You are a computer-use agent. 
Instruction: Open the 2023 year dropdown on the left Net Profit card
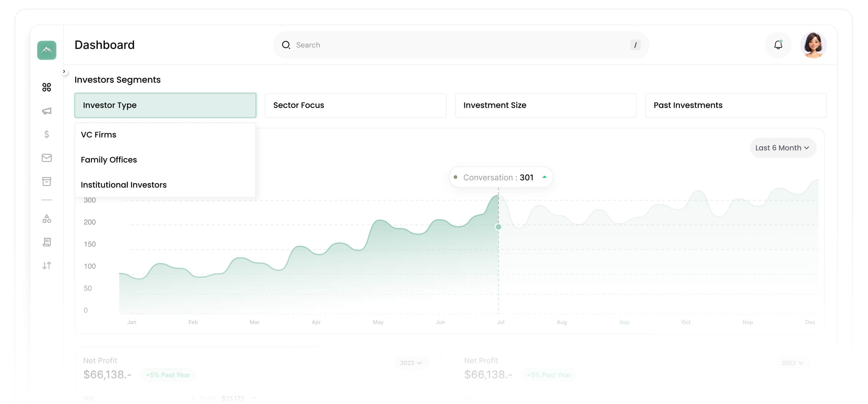(411, 363)
